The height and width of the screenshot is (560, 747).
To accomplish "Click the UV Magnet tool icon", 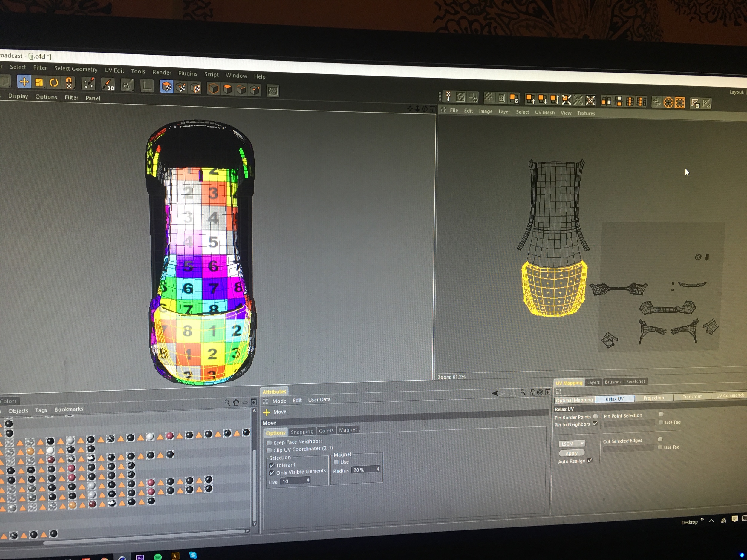I will point(69,83).
